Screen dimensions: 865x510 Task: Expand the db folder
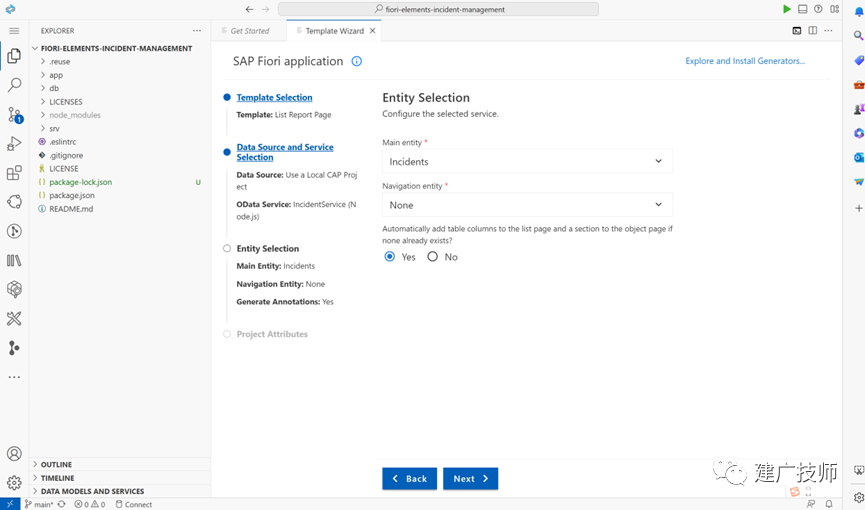point(54,88)
